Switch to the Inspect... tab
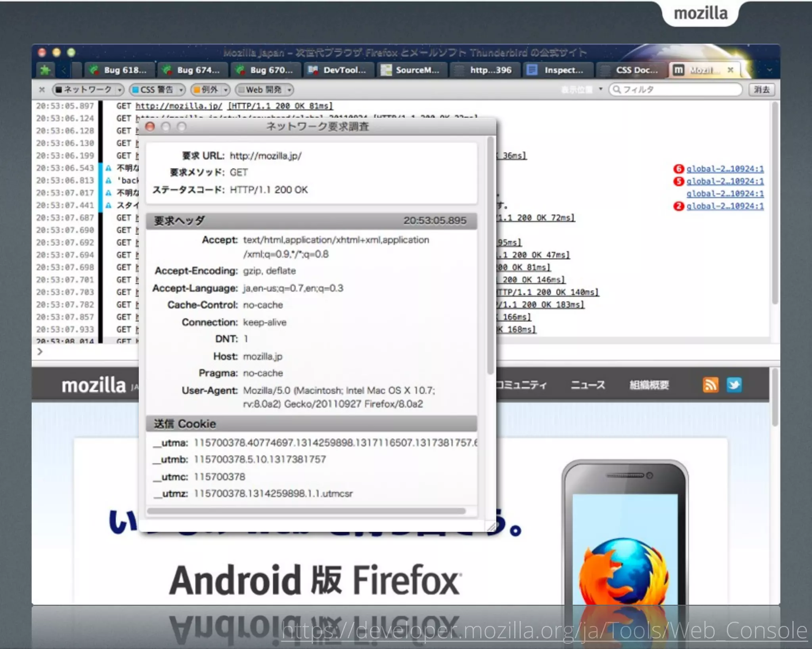 [x=558, y=70]
